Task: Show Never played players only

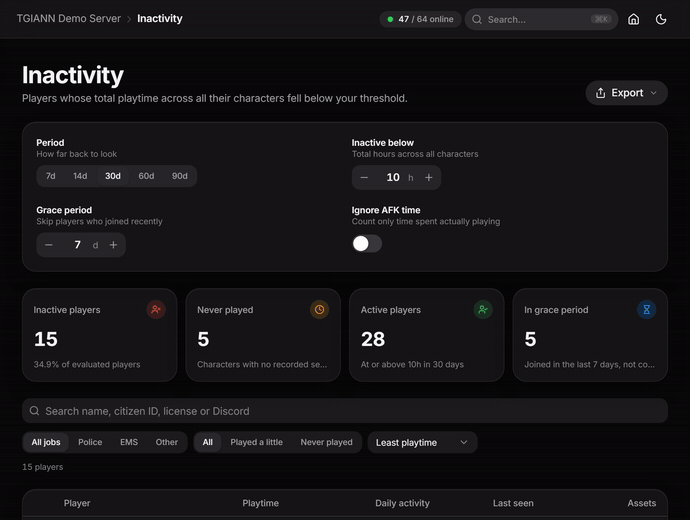Action: (x=327, y=442)
